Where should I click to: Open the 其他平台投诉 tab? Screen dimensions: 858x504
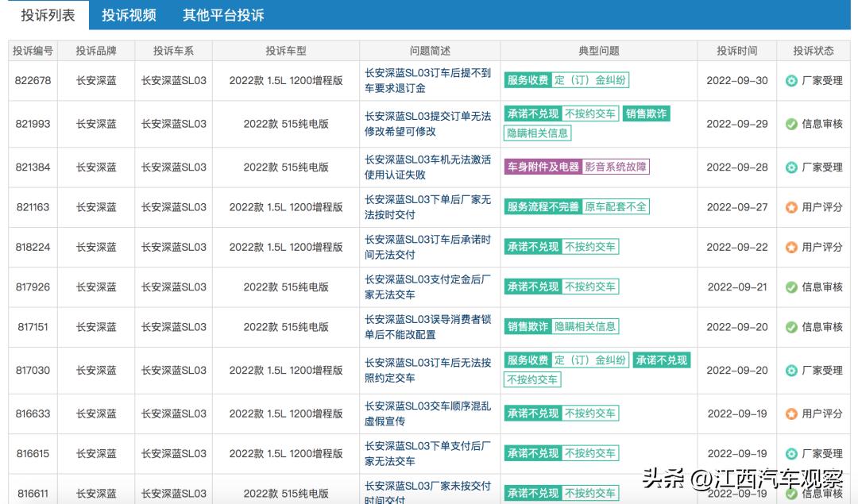point(223,14)
